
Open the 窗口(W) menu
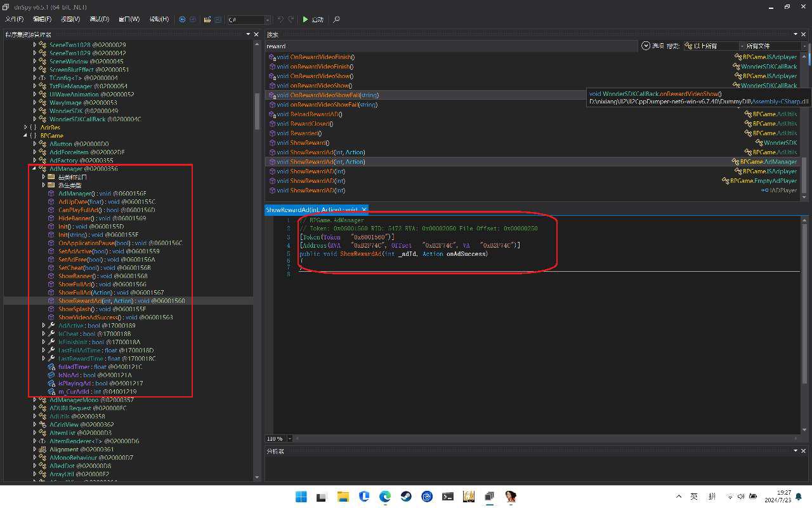click(x=129, y=20)
